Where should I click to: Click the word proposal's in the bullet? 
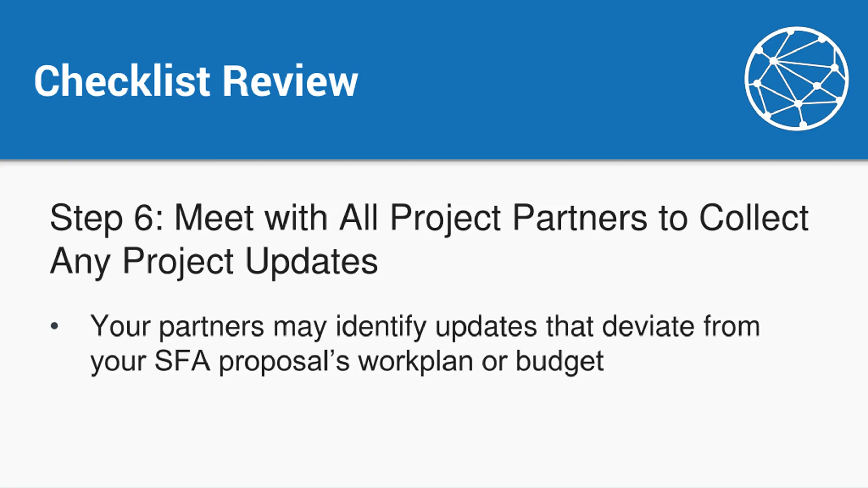tap(284, 362)
